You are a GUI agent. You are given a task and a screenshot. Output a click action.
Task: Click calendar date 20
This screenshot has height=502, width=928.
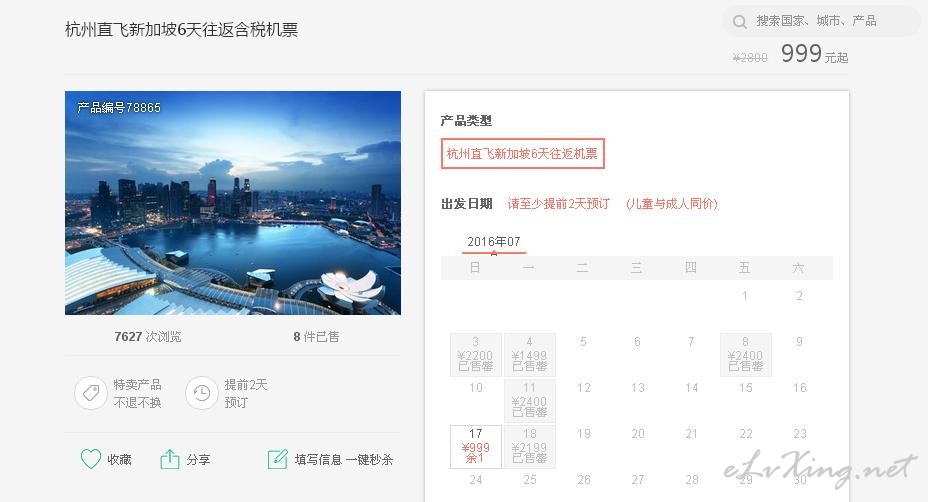638,434
